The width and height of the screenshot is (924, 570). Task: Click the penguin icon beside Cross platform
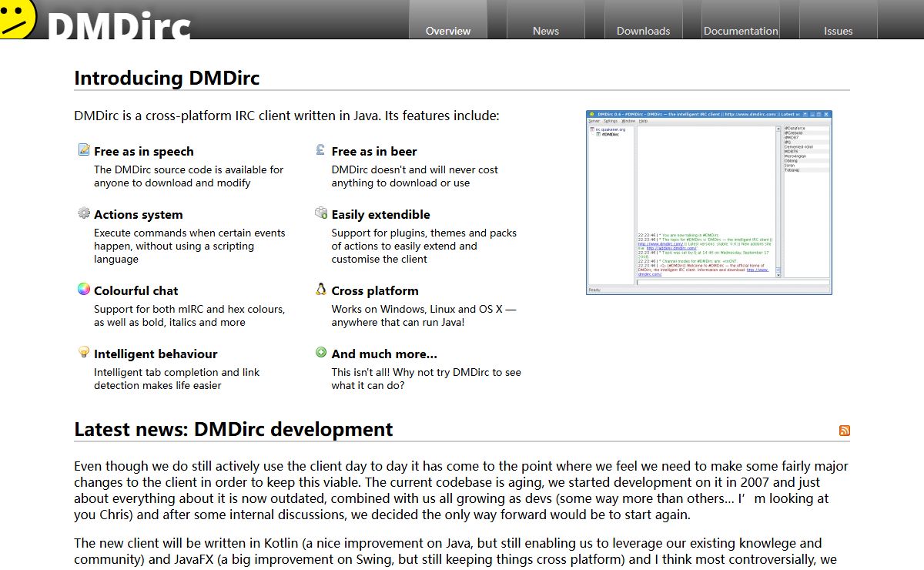click(x=321, y=290)
